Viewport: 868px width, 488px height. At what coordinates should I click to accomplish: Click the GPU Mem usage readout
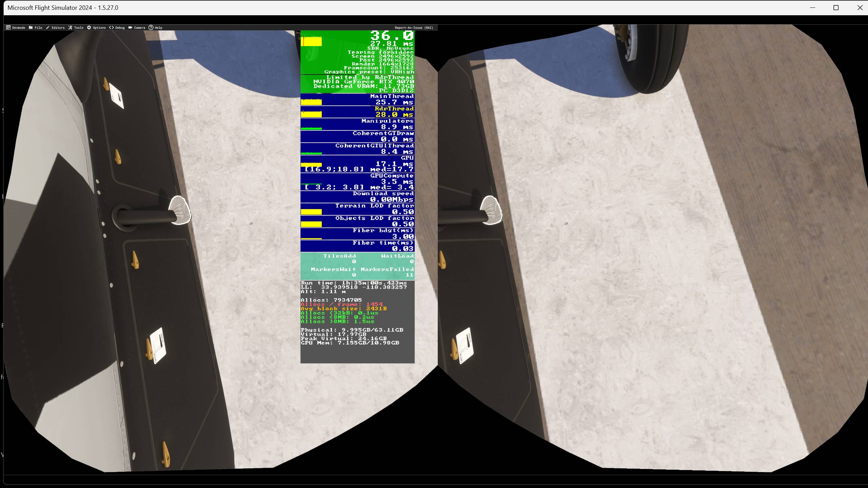350,343
